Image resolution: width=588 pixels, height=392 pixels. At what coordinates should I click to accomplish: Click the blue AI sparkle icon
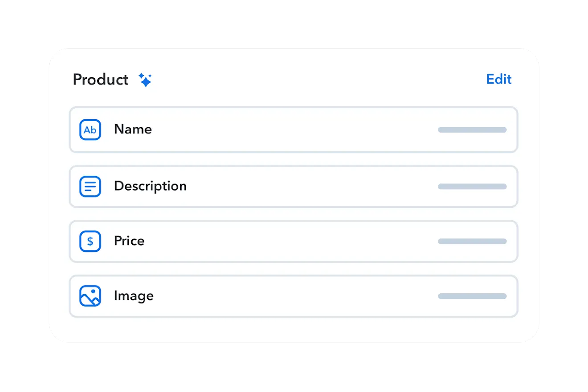pyautogui.click(x=145, y=80)
